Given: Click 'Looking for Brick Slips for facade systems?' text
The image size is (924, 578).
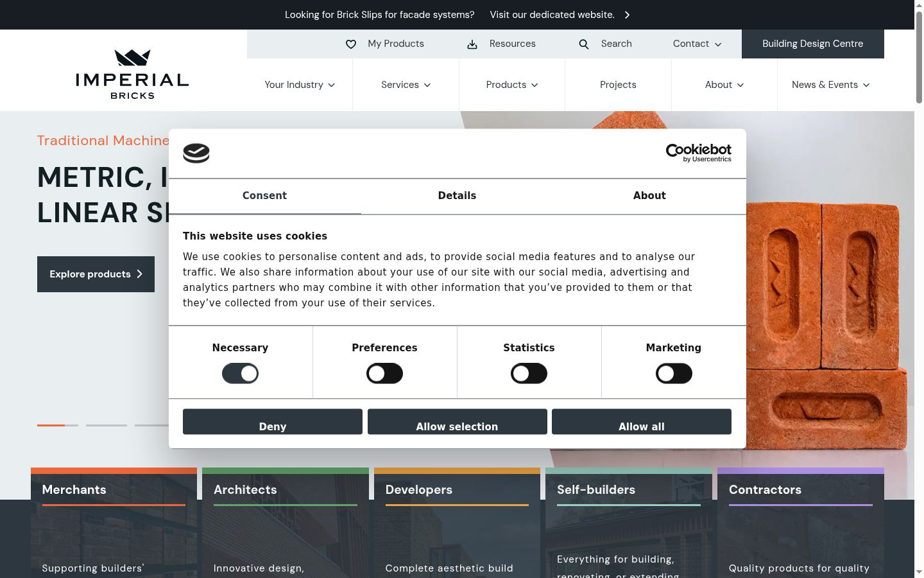Looking at the screenshot, I should [380, 15].
